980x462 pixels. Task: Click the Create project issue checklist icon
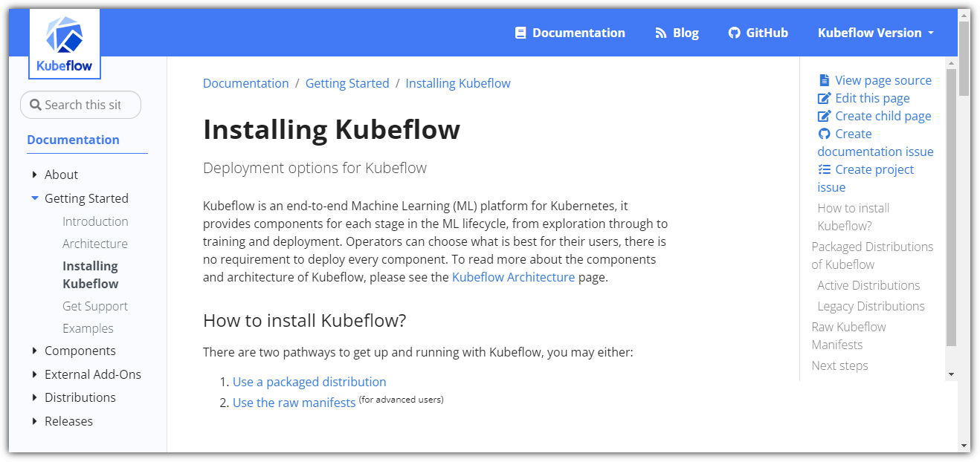tap(824, 169)
